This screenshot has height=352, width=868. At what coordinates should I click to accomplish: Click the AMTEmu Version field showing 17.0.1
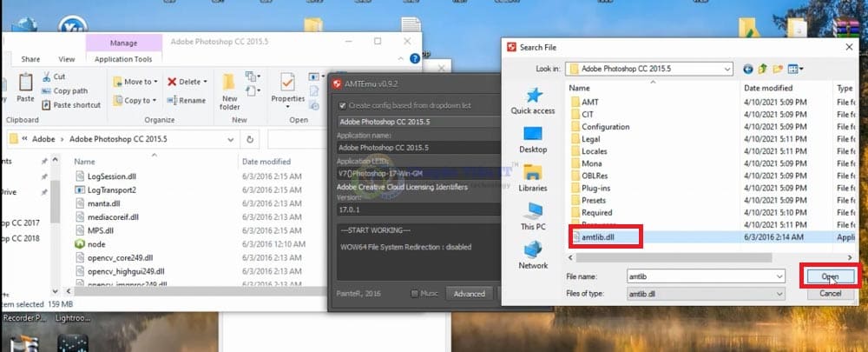(x=418, y=210)
